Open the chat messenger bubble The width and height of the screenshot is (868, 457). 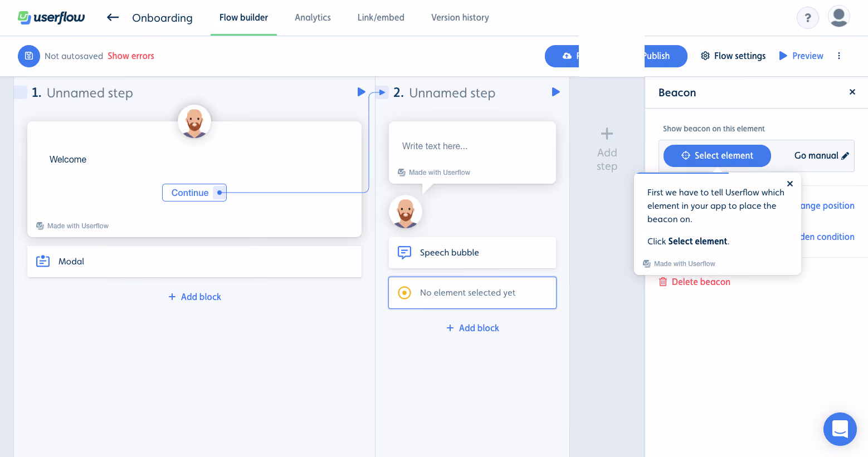pos(840,429)
